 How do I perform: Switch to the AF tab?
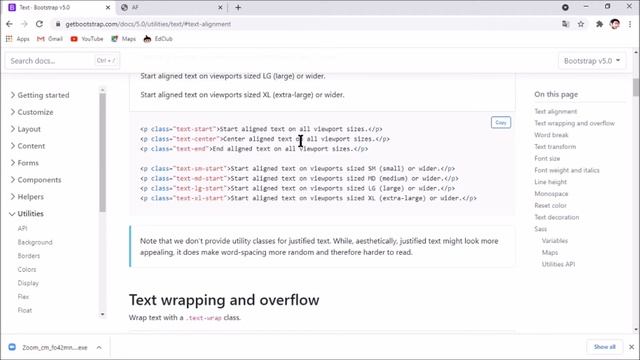coord(171,7)
